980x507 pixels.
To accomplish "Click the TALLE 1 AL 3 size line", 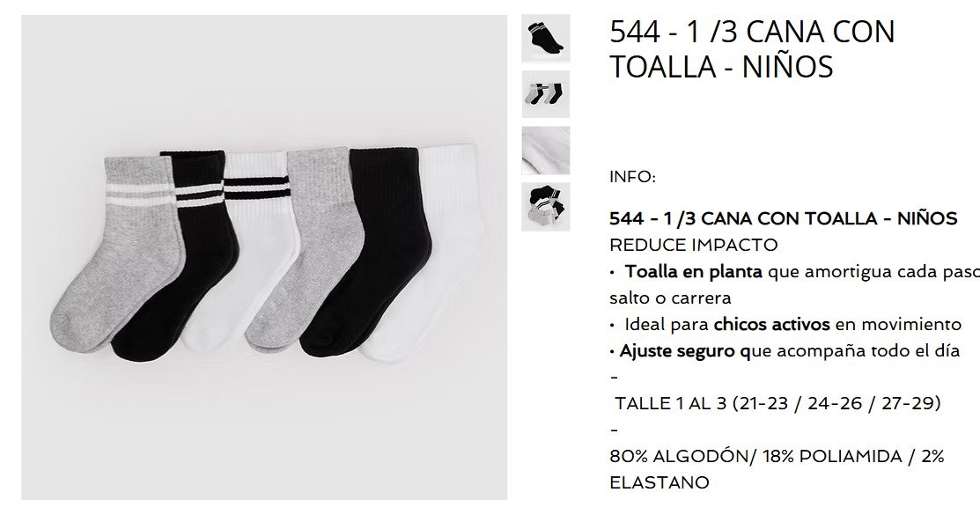I will pos(777,403).
